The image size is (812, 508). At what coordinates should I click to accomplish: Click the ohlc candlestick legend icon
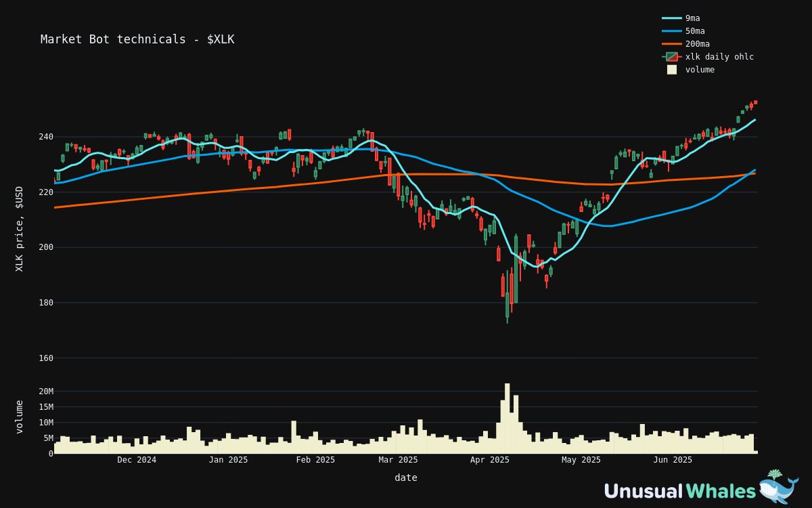(672, 57)
